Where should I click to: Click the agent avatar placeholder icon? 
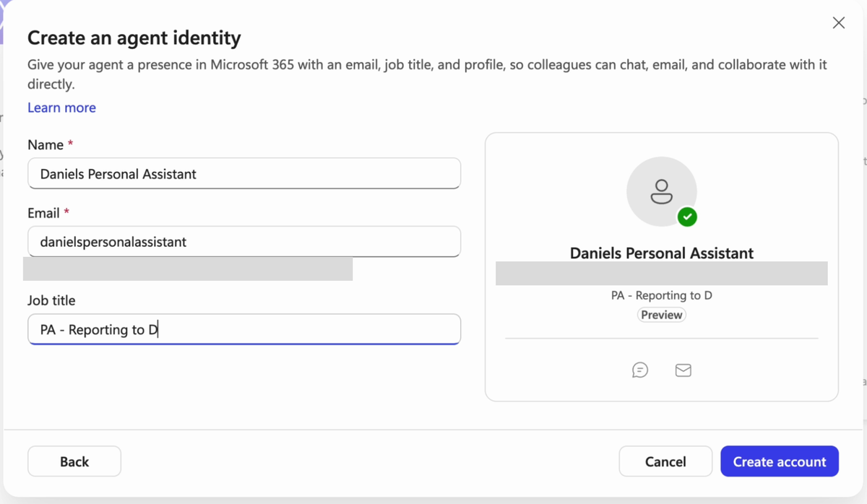click(662, 191)
